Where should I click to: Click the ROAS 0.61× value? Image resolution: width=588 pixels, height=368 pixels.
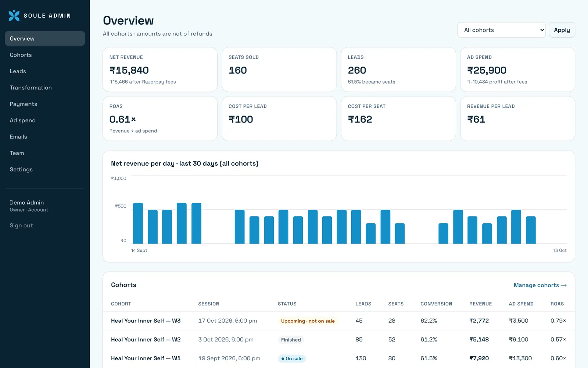(x=123, y=119)
